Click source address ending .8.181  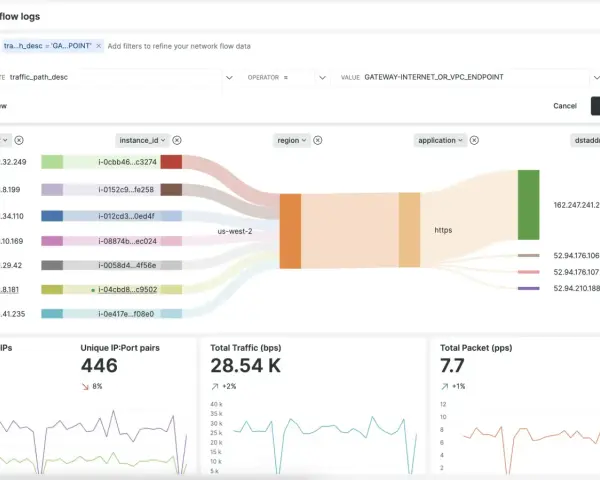point(10,290)
